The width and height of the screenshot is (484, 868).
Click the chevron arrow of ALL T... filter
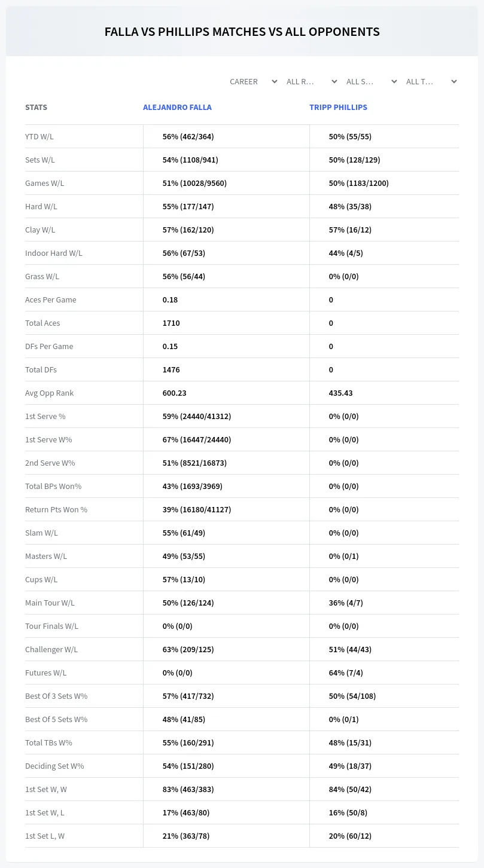pos(454,81)
